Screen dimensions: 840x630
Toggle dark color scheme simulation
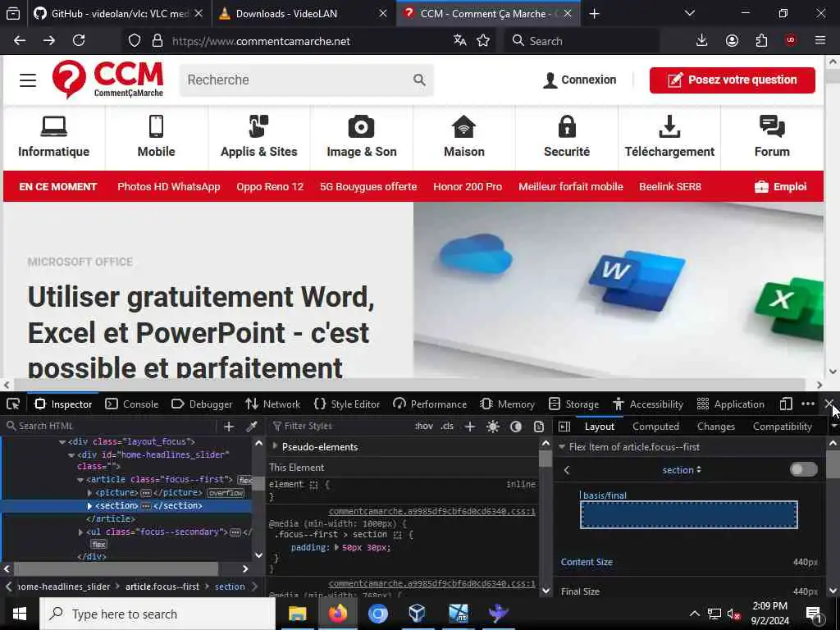click(516, 427)
